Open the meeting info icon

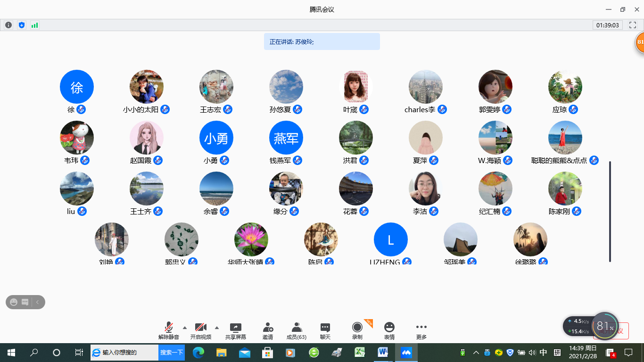(8, 25)
